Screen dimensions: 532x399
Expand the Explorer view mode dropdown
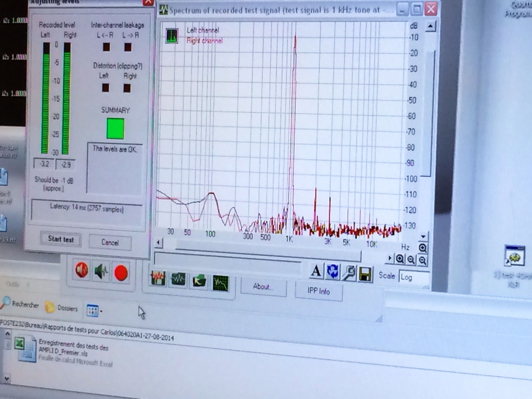pyautogui.click(x=101, y=311)
